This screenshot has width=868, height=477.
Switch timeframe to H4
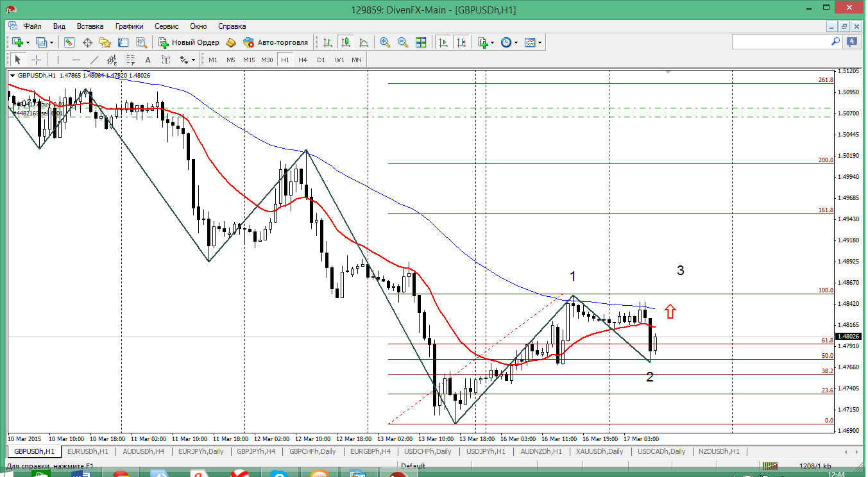303,60
